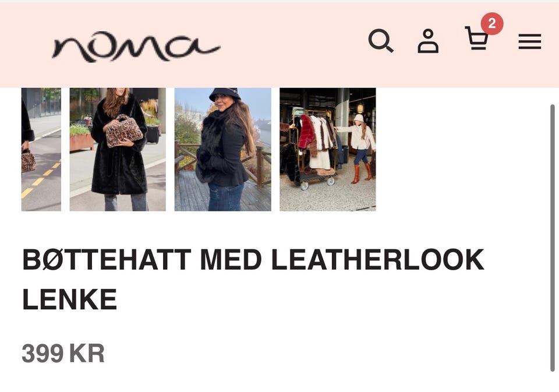This screenshot has width=559, height=392.
Task: Select the clothing rack thumbnail
Action: (328, 150)
